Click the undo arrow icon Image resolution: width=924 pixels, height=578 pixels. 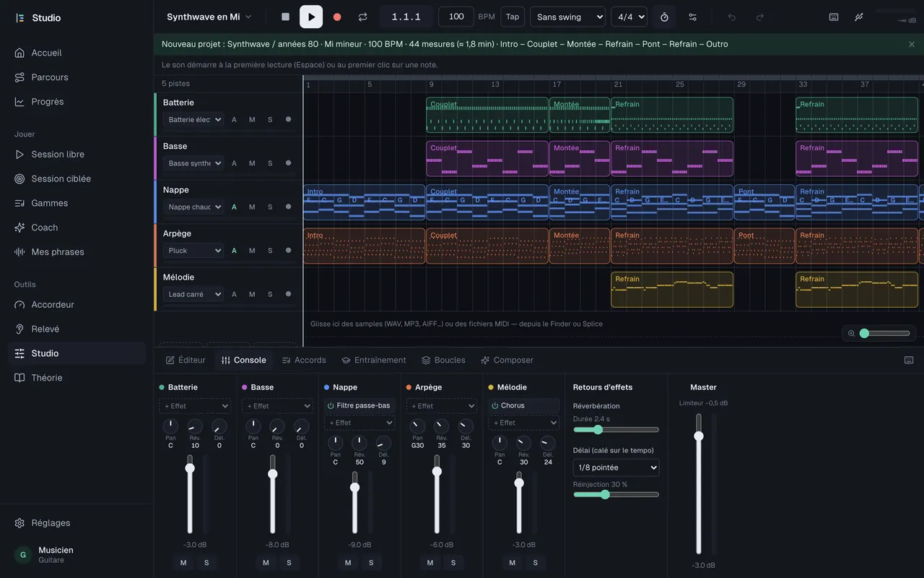click(731, 17)
